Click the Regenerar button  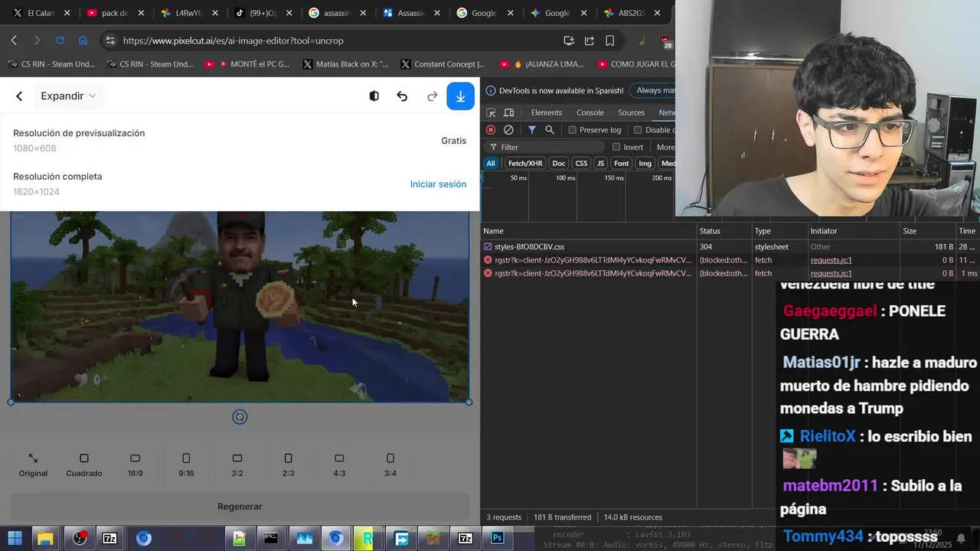point(240,507)
